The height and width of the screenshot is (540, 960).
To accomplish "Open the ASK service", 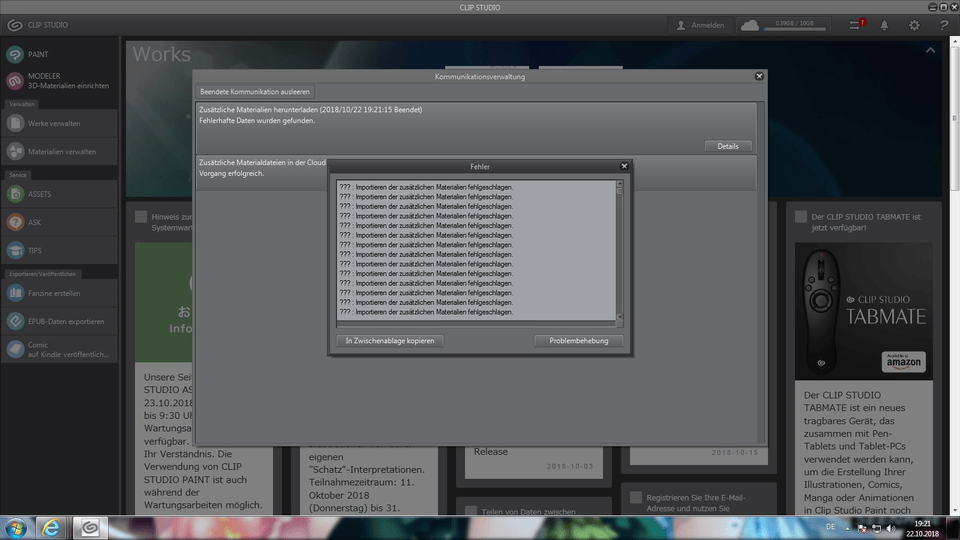I will [59, 222].
